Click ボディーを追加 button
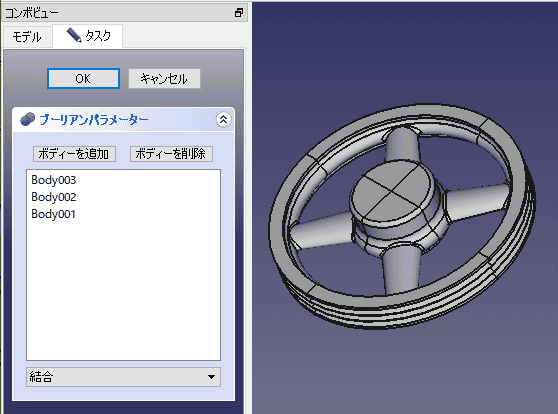Screen dimensions: 558x414 coord(74,154)
